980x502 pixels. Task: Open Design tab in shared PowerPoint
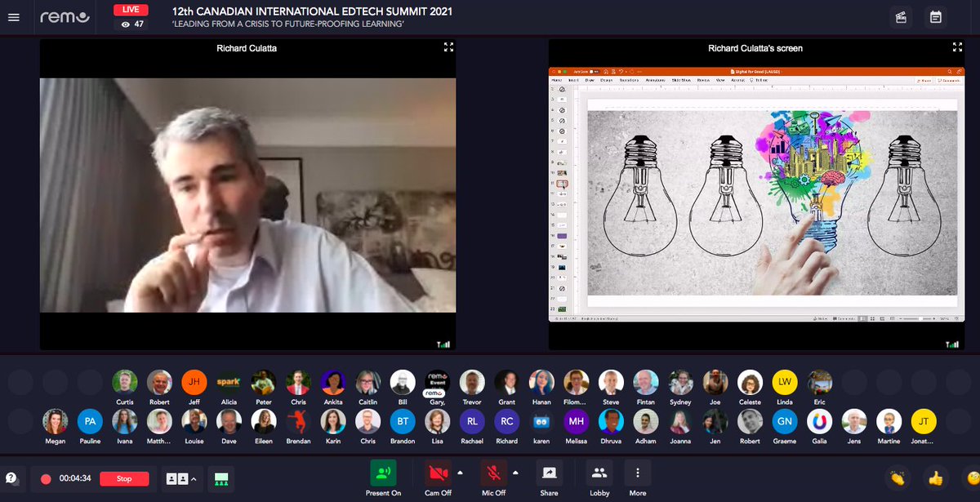[x=607, y=80]
